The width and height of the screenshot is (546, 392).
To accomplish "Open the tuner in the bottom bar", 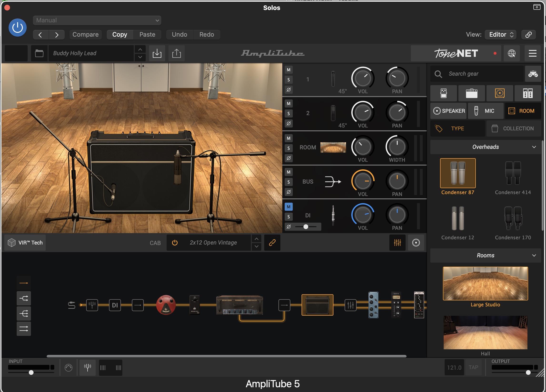I will click(x=88, y=367).
